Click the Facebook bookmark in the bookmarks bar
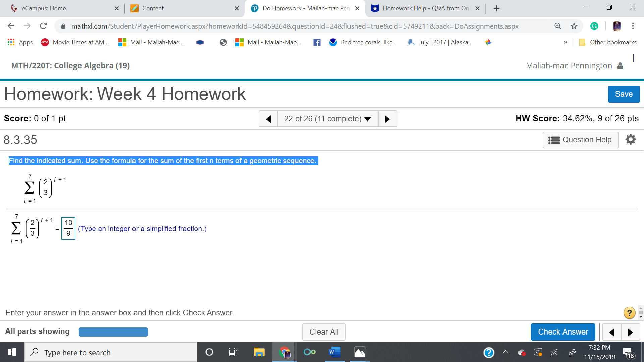Screen dimensions: 644x362 click(317, 42)
